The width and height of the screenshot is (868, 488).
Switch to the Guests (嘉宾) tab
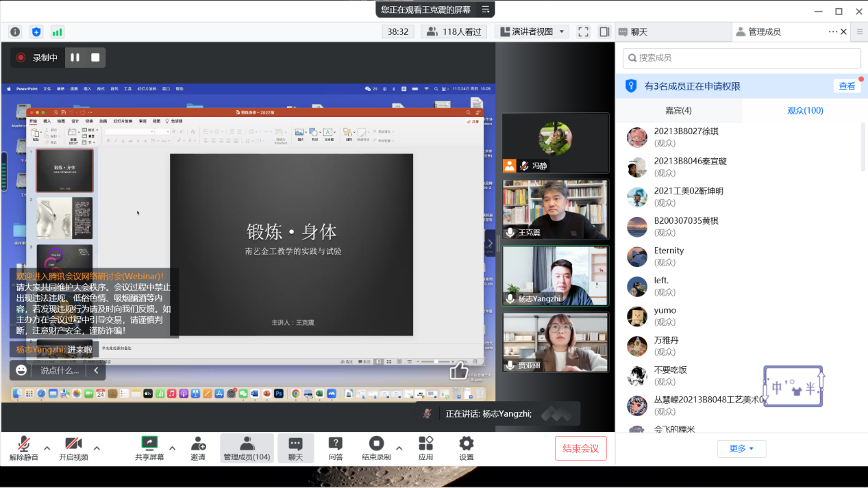pyautogui.click(x=678, y=110)
